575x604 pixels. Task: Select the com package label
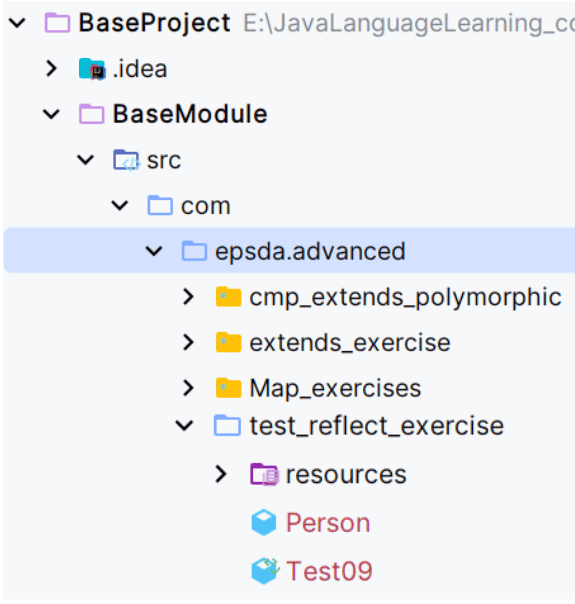click(x=206, y=206)
